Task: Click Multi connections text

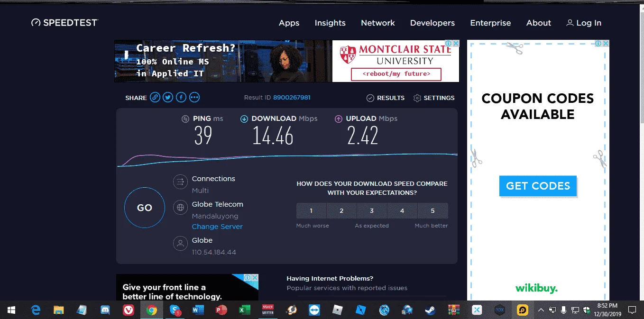Action: pyautogui.click(x=200, y=191)
